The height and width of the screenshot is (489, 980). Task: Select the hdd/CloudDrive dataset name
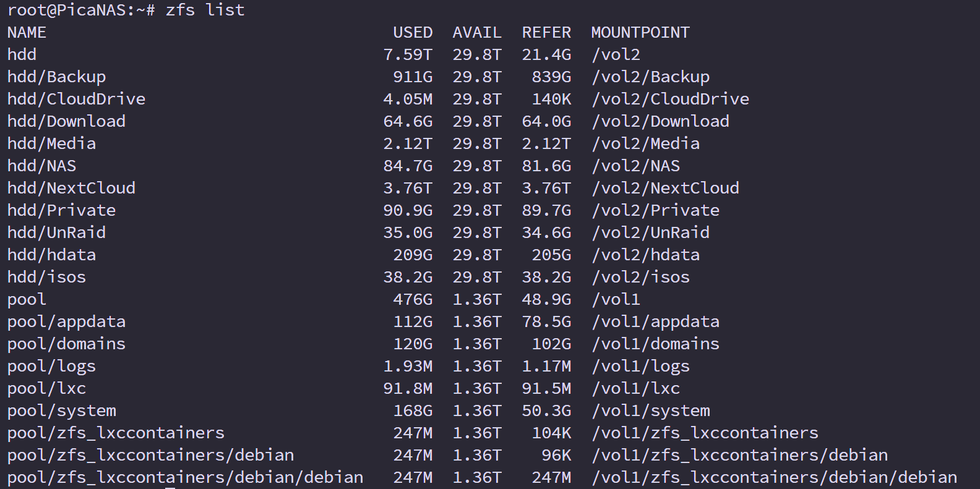pos(76,99)
